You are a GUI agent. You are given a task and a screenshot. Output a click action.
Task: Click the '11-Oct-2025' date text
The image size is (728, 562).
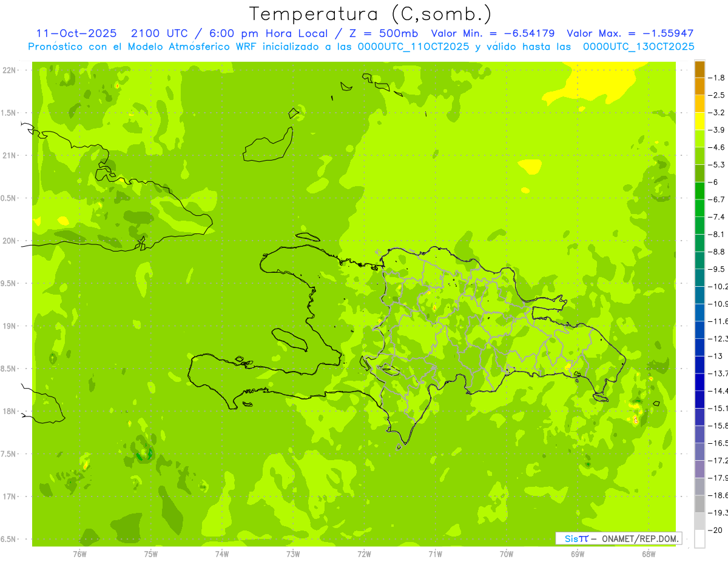(x=75, y=33)
